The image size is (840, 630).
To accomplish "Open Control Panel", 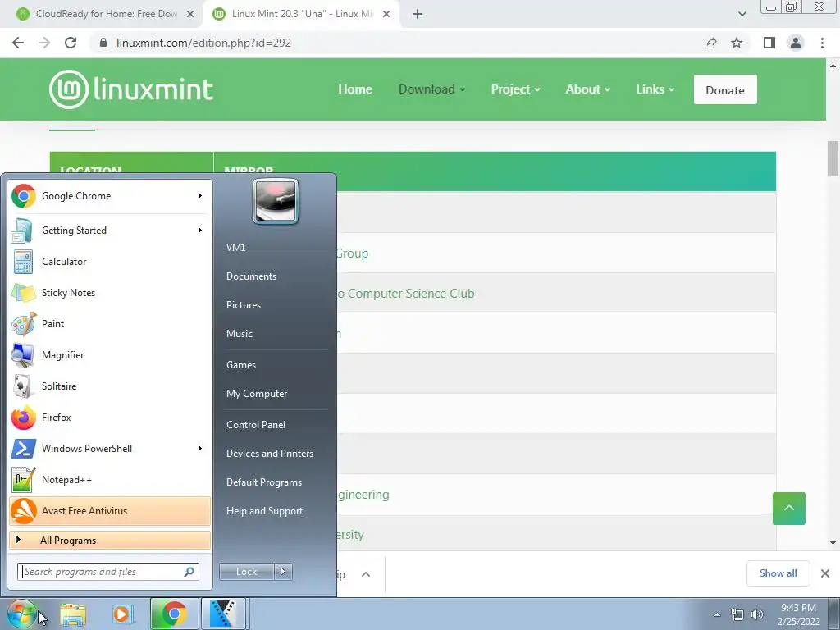I will [x=256, y=425].
